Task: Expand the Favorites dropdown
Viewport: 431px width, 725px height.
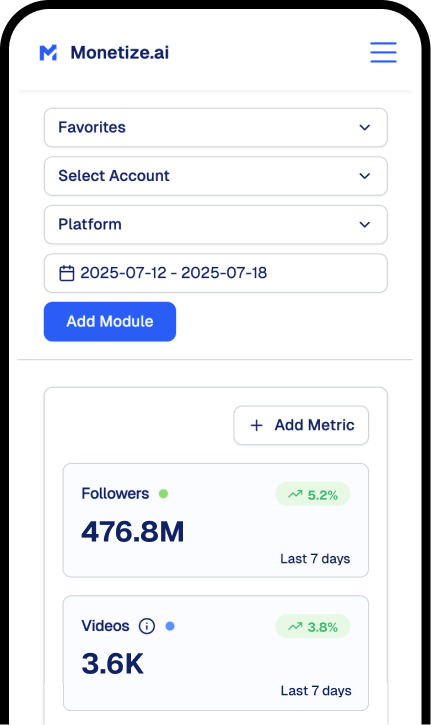Action: coord(216,128)
